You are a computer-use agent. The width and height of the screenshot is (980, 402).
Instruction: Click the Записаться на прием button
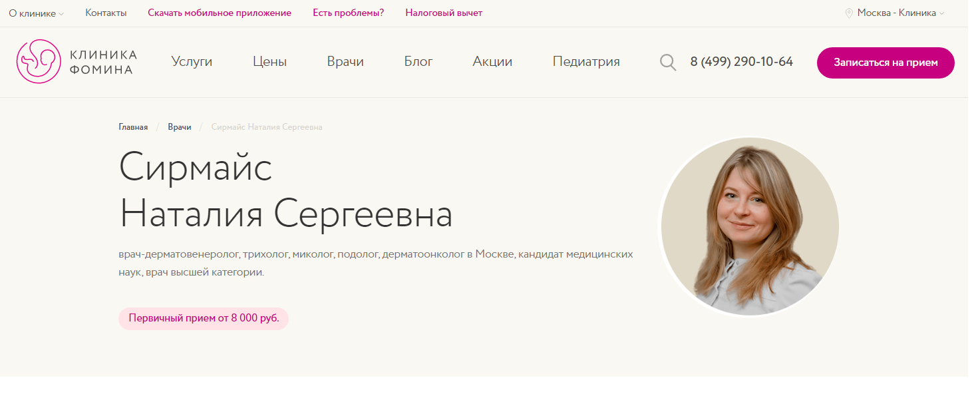click(886, 63)
